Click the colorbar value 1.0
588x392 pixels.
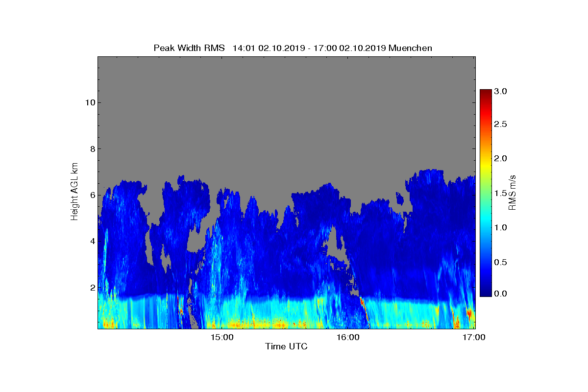click(501, 227)
